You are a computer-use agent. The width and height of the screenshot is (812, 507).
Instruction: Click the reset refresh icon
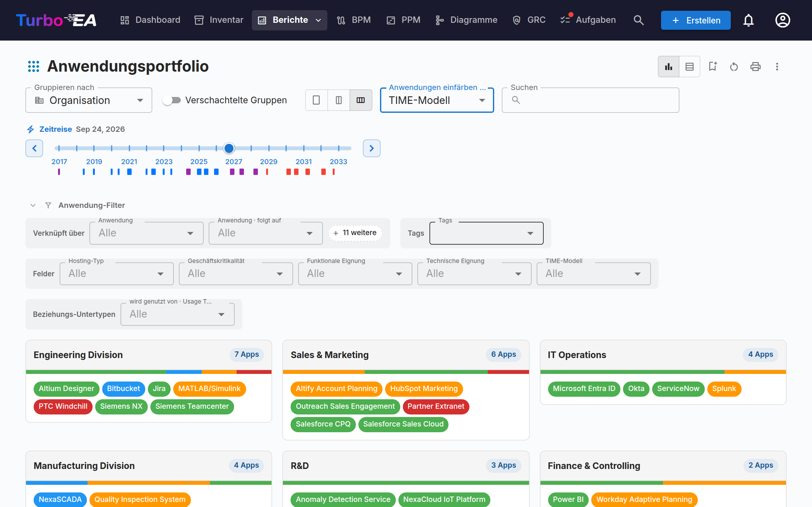click(x=734, y=67)
